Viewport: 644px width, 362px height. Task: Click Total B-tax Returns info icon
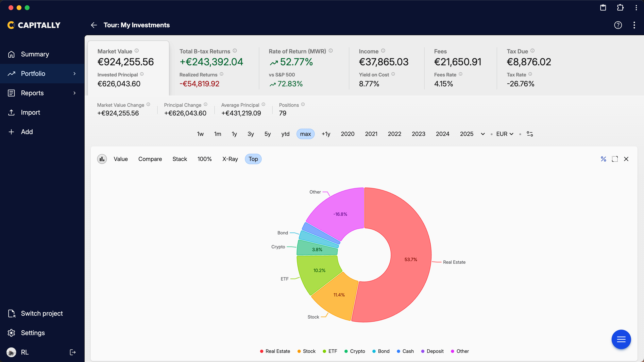[235, 51]
